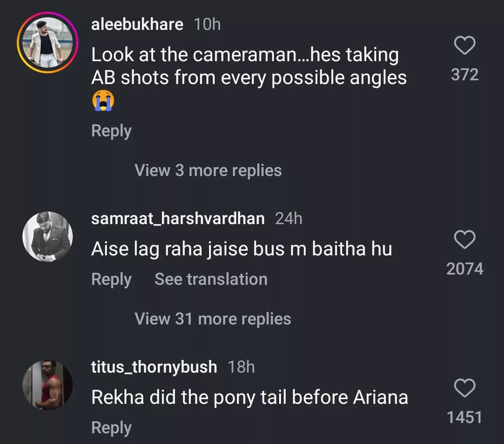The width and height of the screenshot is (504, 444).
Task: Like aleebukhare's comment with the heart
Action: tap(465, 46)
